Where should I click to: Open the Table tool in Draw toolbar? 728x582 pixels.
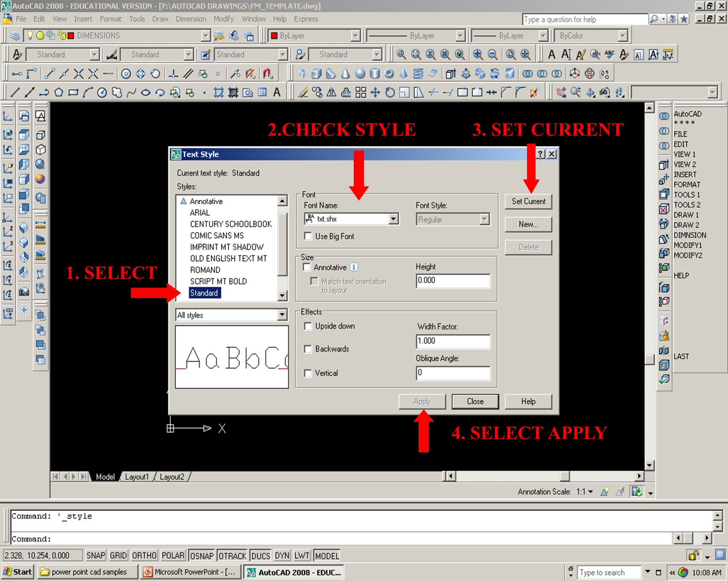pos(262,92)
